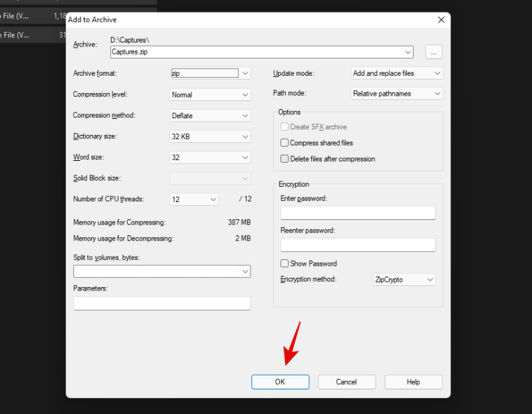The width and height of the screenshot is (532, 414).
Task: Open Help for the archive dialog
Action: pos(413,382)
